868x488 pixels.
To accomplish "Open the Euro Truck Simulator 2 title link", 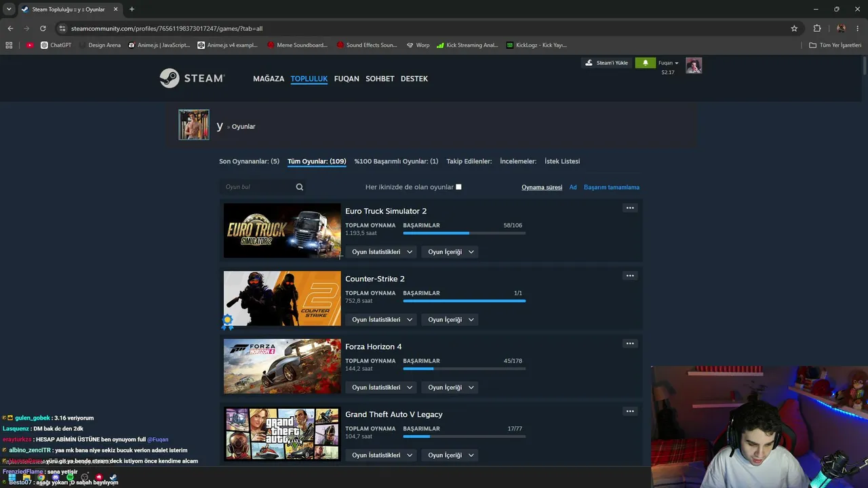I will click(386, 211).
